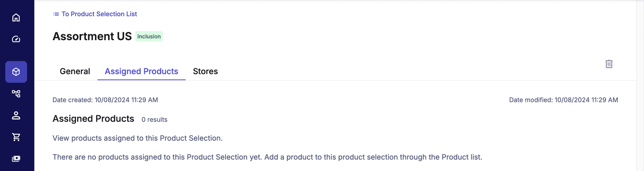Click the 0 results count label

(154, 120)
